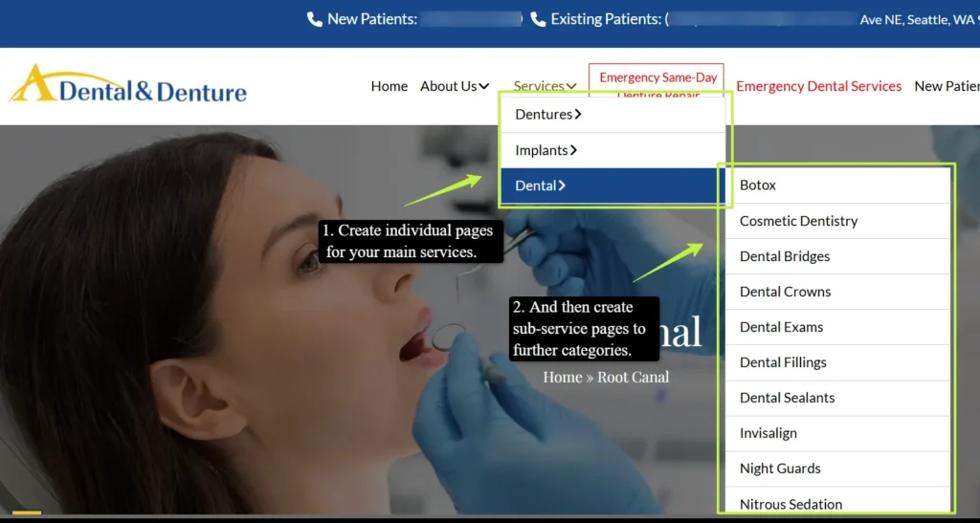Image resolution: width=980 pixels, height=523 pixels.
Task: Select Invisalign submenu item
Action: [x=837, y=433]
